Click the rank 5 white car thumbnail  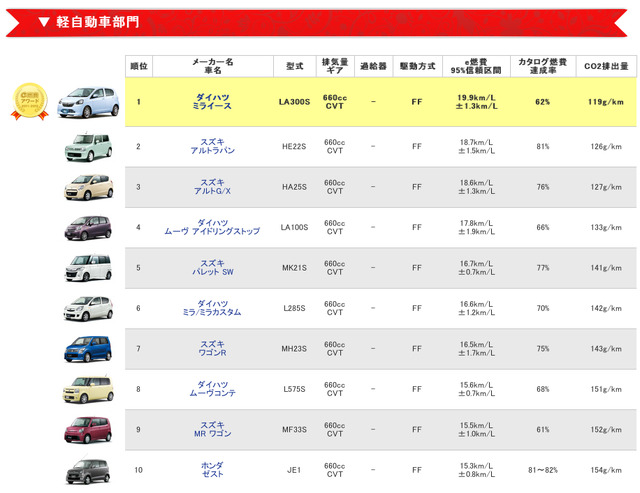(x=88, y=268)
